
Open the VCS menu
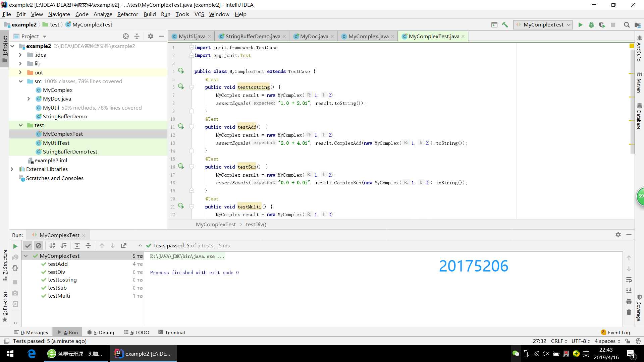click(x=199, y=14)
